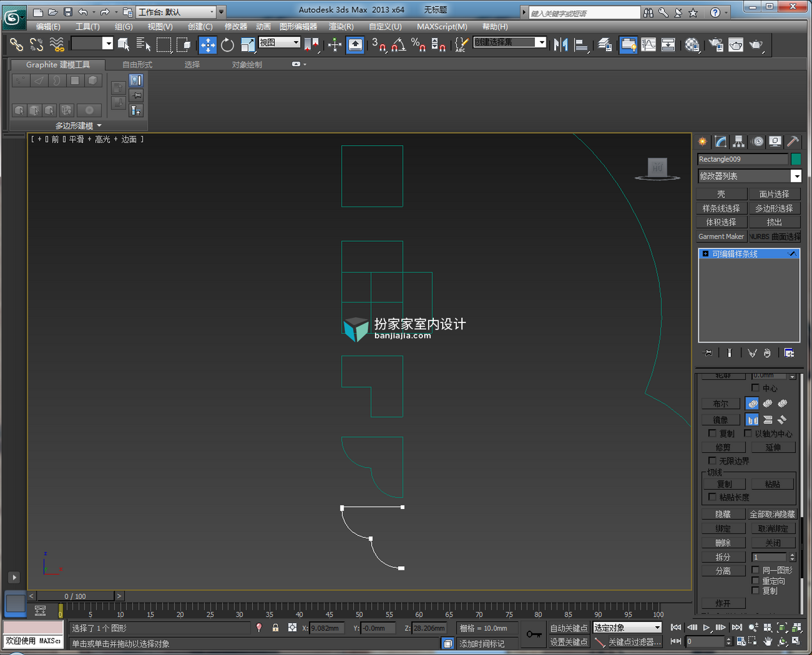
Task: Activate the Select and Rotate tool
Action: click(x=227, y=44)
